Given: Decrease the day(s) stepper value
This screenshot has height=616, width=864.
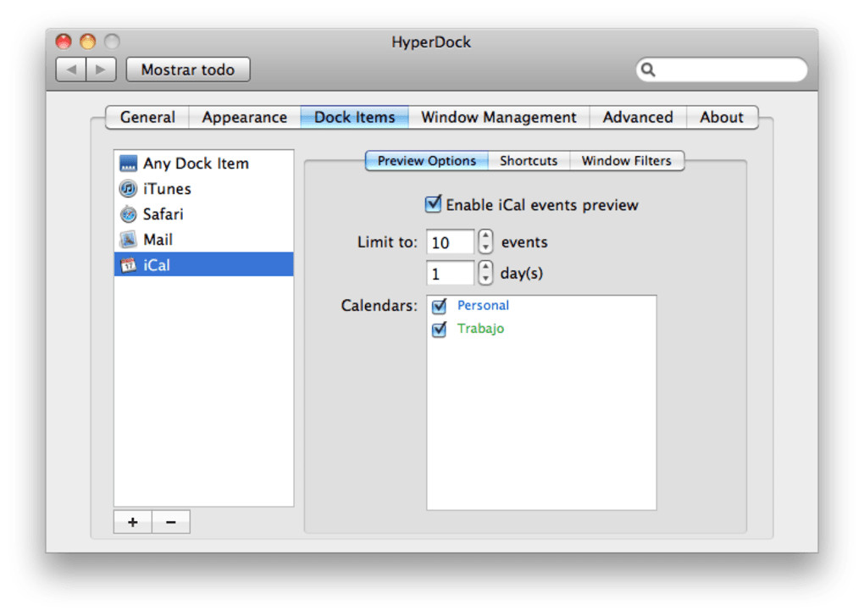Looking at the screenshot, I should click(485, 279).
